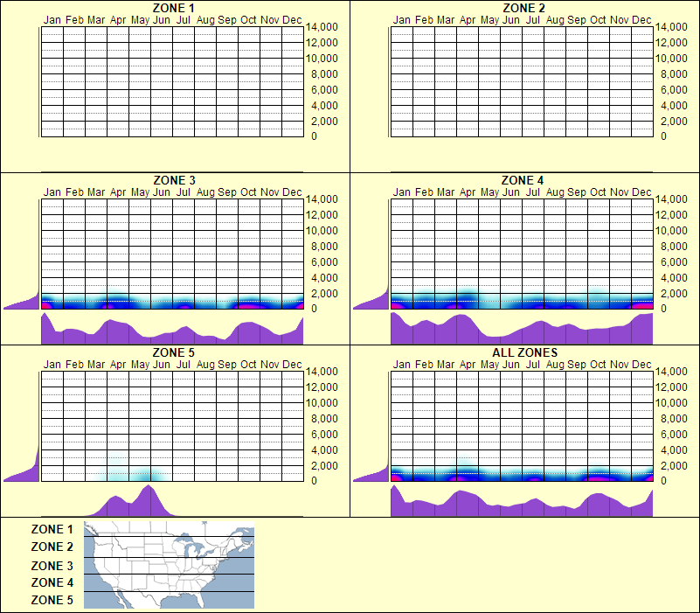This screenshot has height=613, width=700.
Task: Select the ZONE 4 heatmap plot area
Action: pyautogui.click(x=522, y=254)
